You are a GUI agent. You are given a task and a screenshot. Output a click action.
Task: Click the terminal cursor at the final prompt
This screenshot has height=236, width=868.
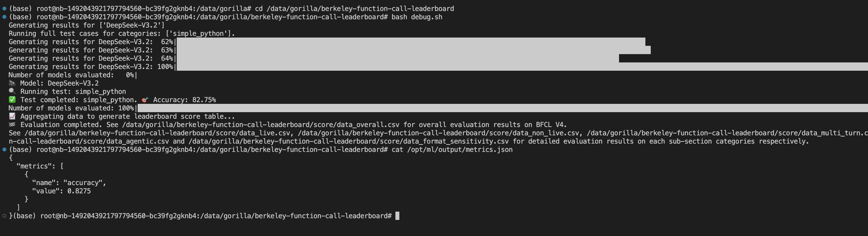397,216
